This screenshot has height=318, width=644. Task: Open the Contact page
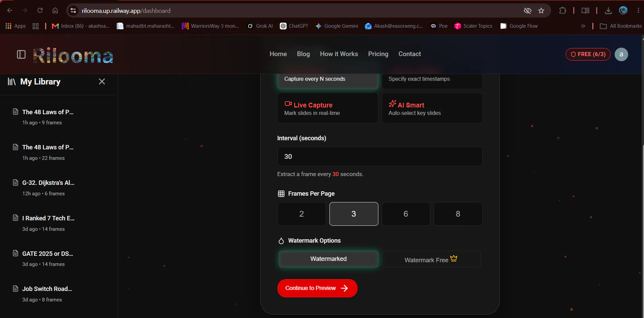point(410,54)
